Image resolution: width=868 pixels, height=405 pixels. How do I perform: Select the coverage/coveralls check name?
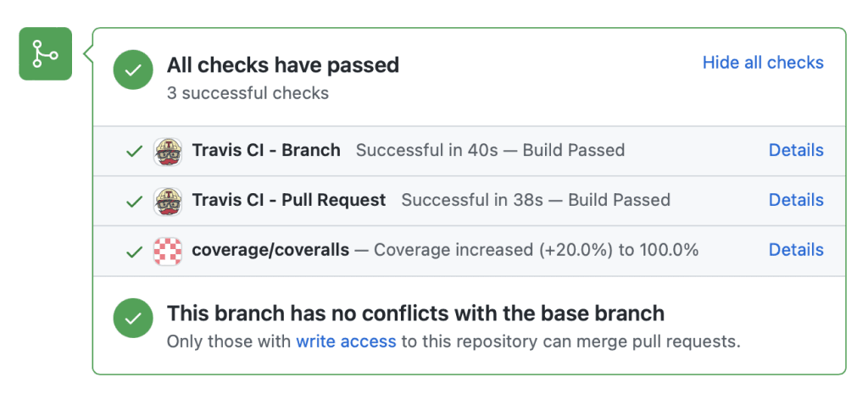coord(270,250)
